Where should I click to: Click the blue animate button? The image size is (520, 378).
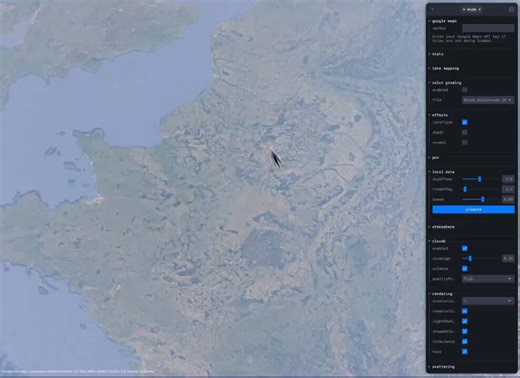click(x=473, y=209)
